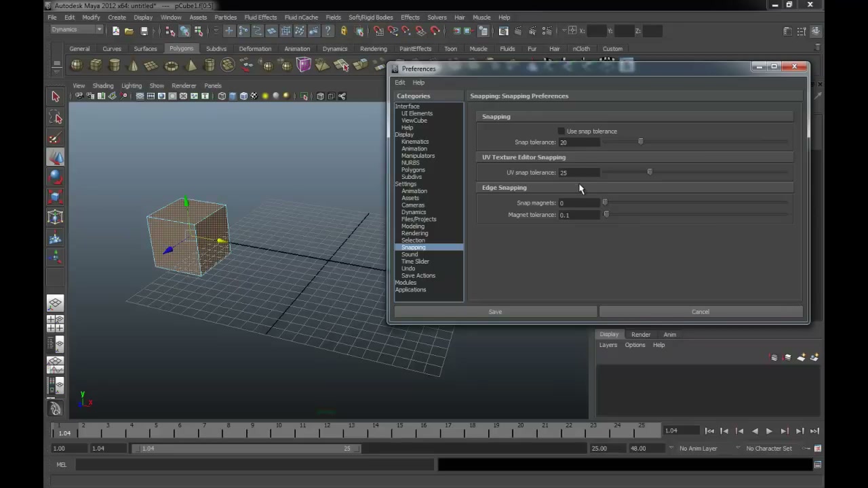The width and height of the screenshot is (868, 488).
Task: Toggle the auto keyframe key icon
Action: [806, 448]
